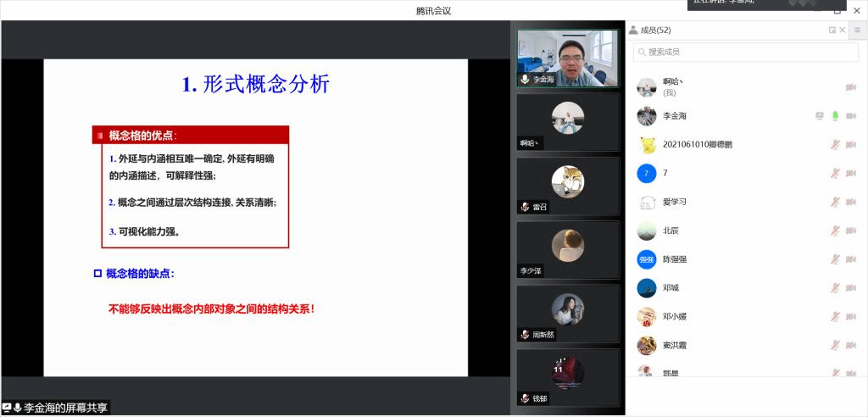This screenshot has width=868, height=417.
Task: Click the green microphone icon for 李金海
Action: click(835, 116)
